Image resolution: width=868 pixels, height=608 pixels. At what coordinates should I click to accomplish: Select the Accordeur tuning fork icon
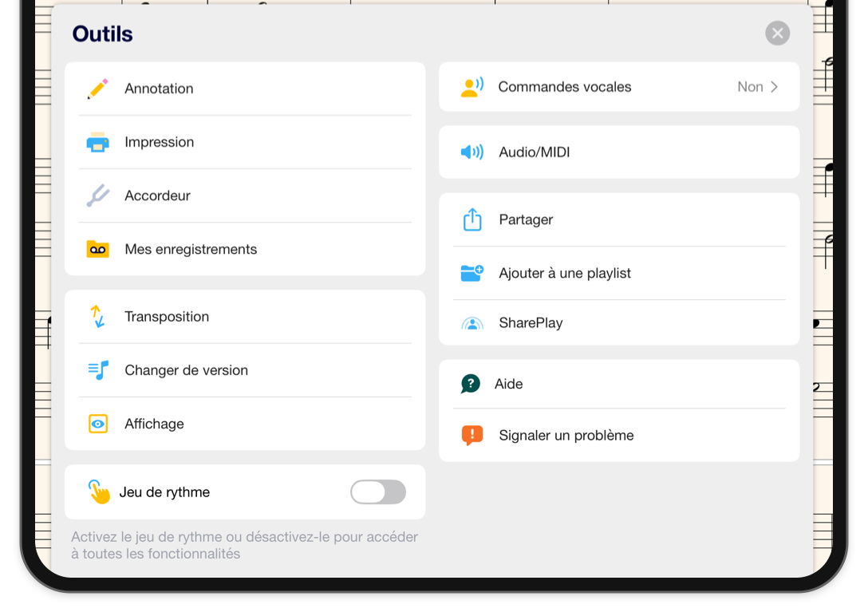[x=98, y=195]
